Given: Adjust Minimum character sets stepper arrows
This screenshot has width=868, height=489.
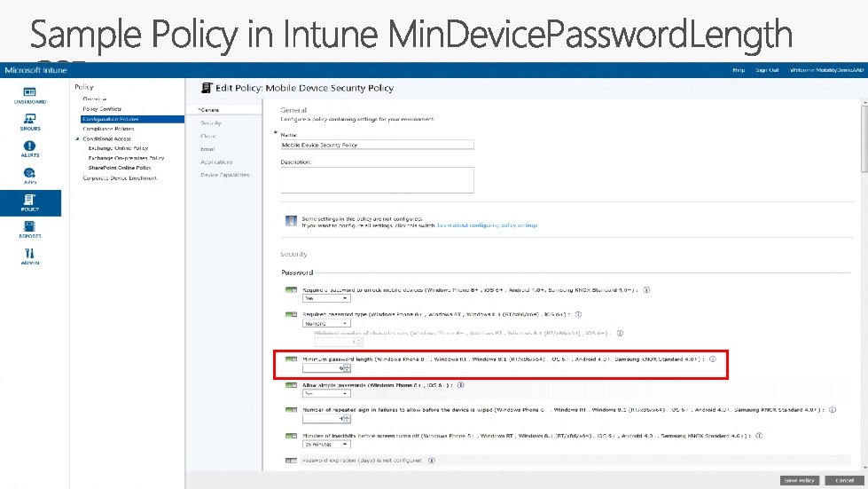Looking at the screenshot, I should 359,343.
